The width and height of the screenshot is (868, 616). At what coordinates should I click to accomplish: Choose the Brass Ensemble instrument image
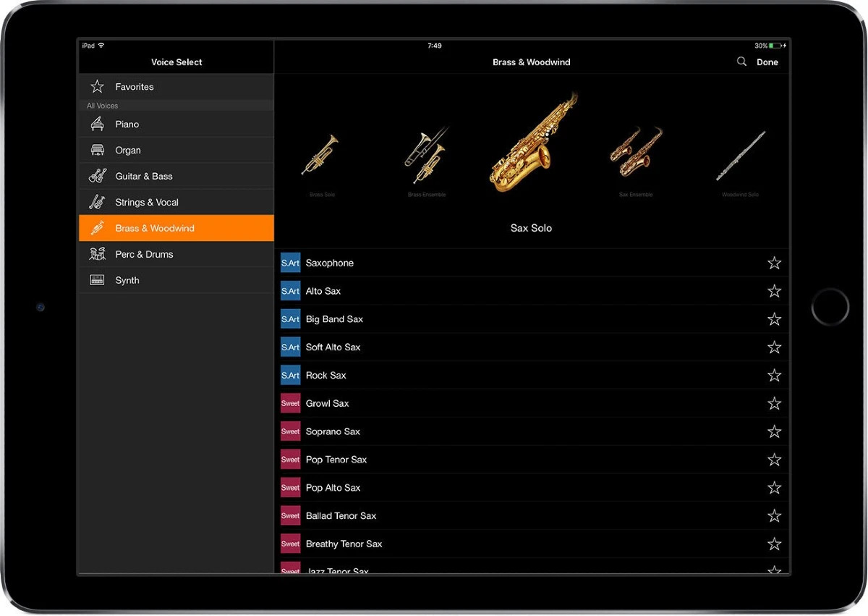click(x=426, y=155)
